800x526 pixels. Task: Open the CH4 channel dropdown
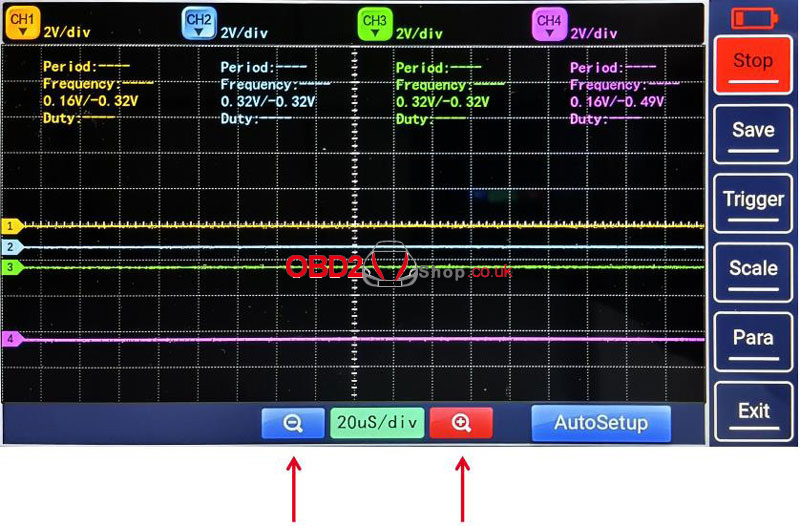[x=549, y=24]
